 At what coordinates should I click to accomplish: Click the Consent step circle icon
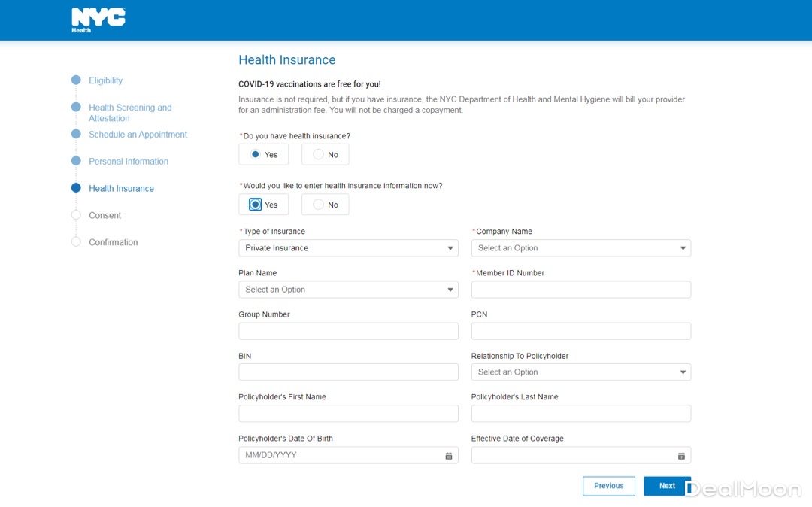76,215
